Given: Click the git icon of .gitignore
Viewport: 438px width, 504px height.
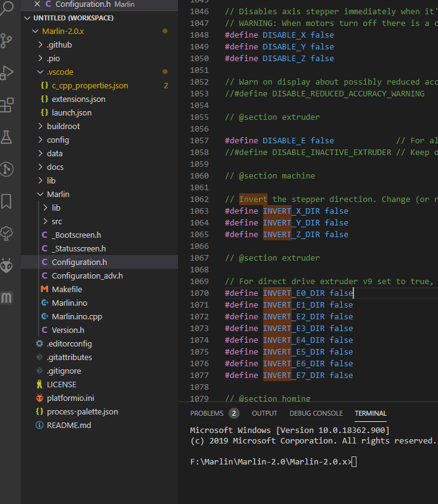Looking at the screenshot, I should (40, 371).
